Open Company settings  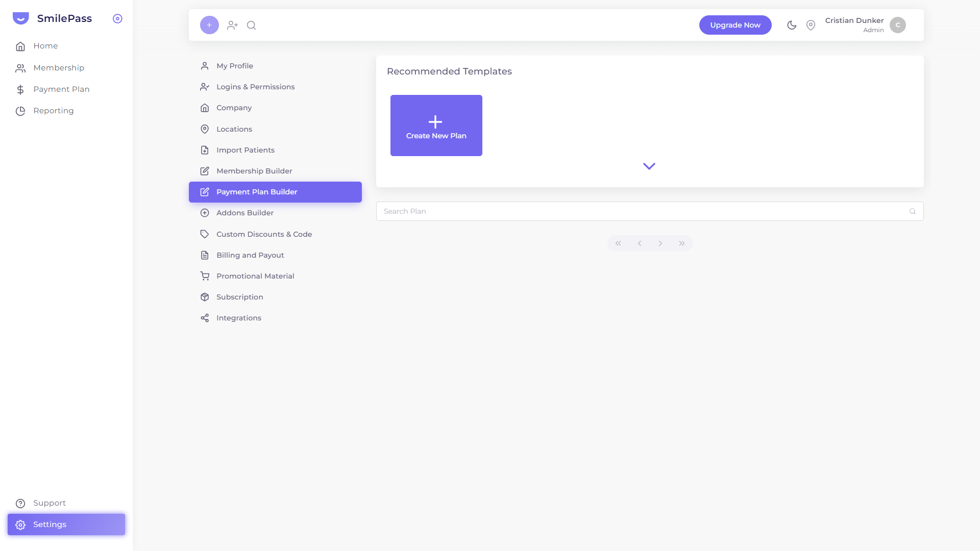276,108
